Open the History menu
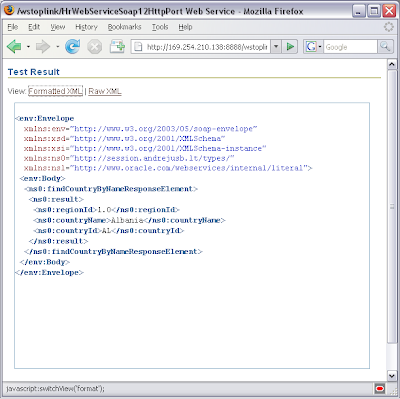400x399 pixels. click(x=86, y=27)
